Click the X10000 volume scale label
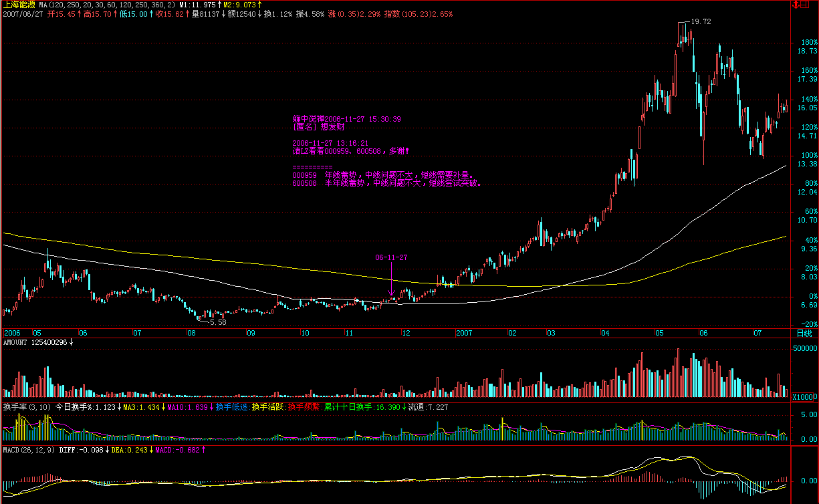 (804, 396)
